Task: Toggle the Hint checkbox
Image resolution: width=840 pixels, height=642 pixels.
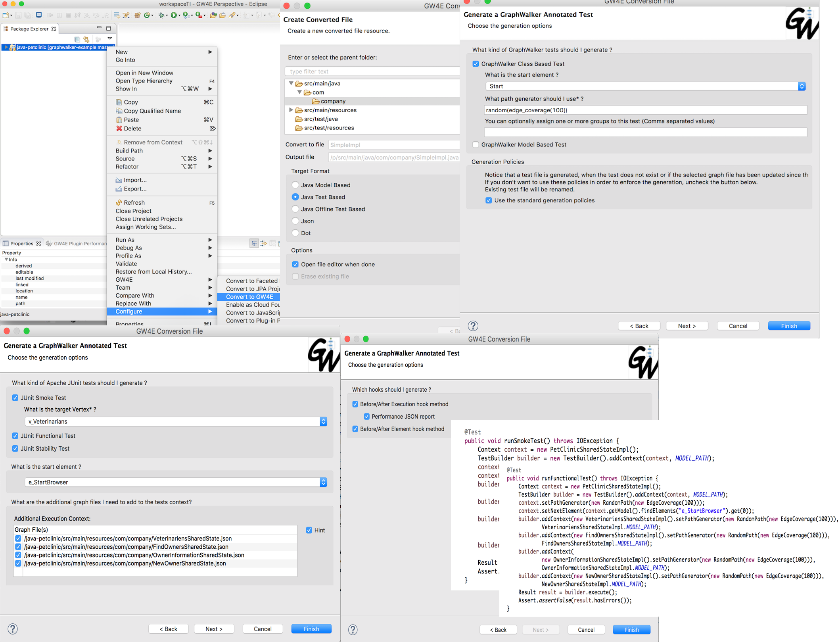Action: point(309,530)
